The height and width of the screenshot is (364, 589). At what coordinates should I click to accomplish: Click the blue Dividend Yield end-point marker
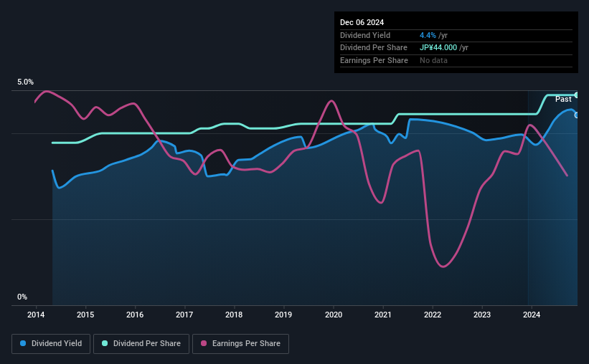577,115
